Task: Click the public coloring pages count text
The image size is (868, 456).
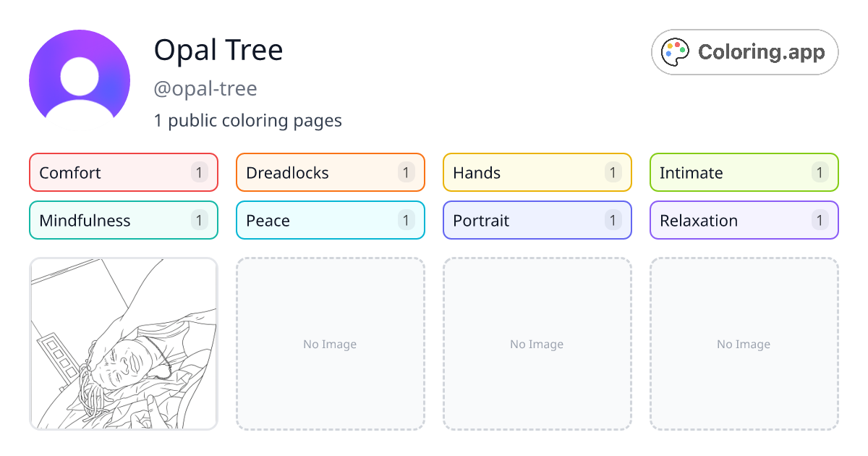Action: click(248, 120)
